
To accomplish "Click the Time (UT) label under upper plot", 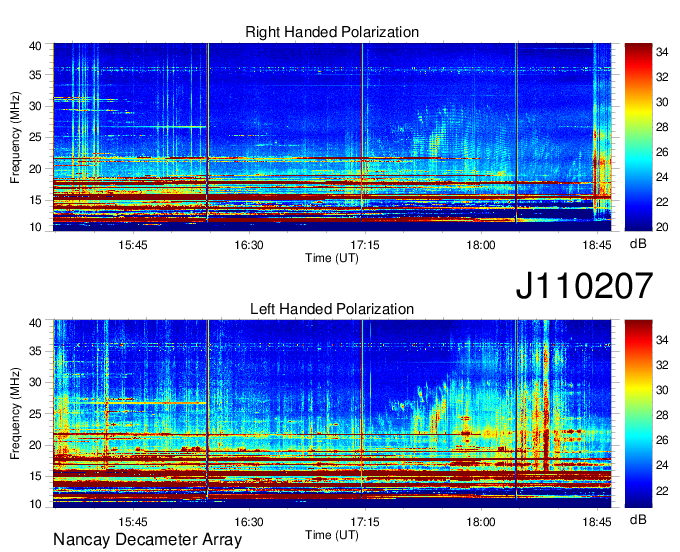I will coord(332,258).
